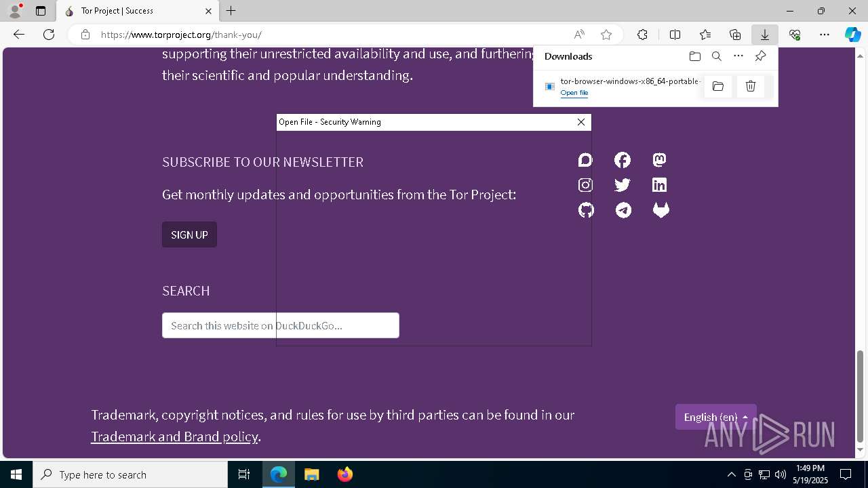Open the Extensions puzzle icon
The image size is (868, 488).
point(642,35)
